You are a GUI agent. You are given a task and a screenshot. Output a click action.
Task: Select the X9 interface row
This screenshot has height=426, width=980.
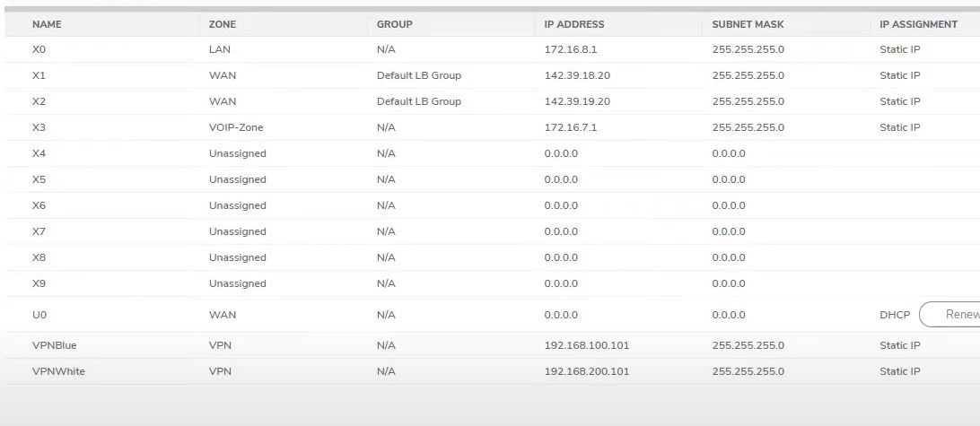[39, 283]
